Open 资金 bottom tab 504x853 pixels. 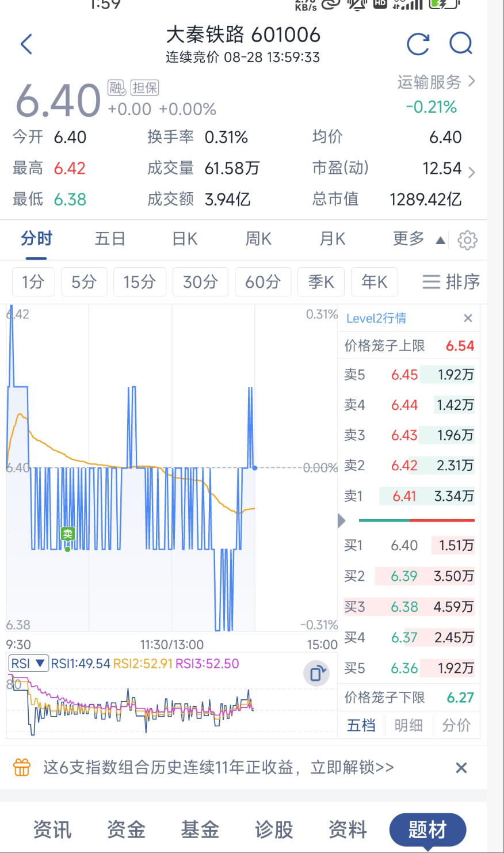coord(126,829)
